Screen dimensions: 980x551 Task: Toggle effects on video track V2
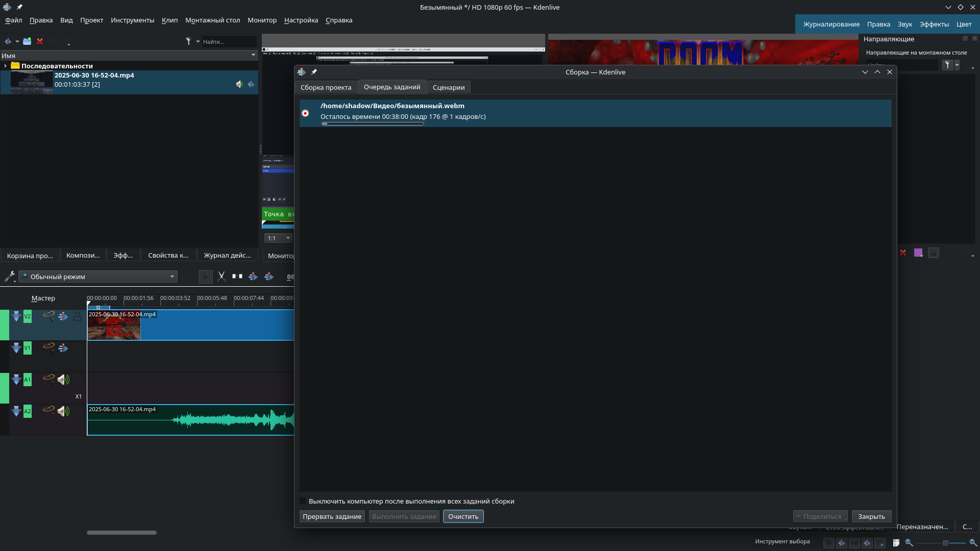click(x=48, y=316)
